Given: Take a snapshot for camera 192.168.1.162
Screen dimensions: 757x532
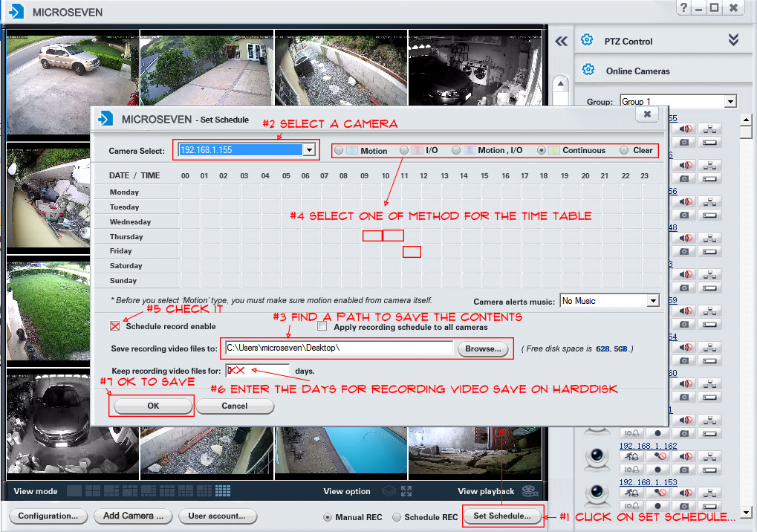Looking at the screenshot, I should coord(685,470).
